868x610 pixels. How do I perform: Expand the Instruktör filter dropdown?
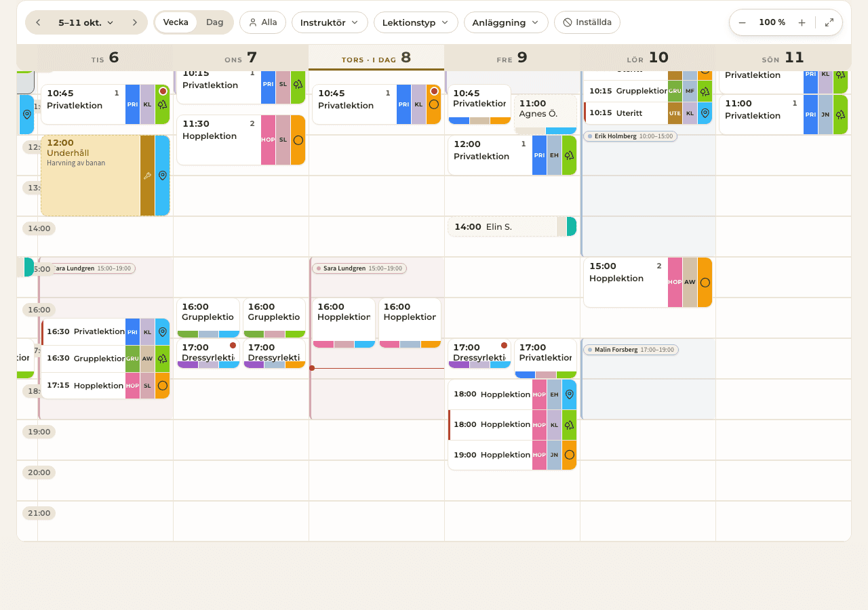click(x=330, y=22)
